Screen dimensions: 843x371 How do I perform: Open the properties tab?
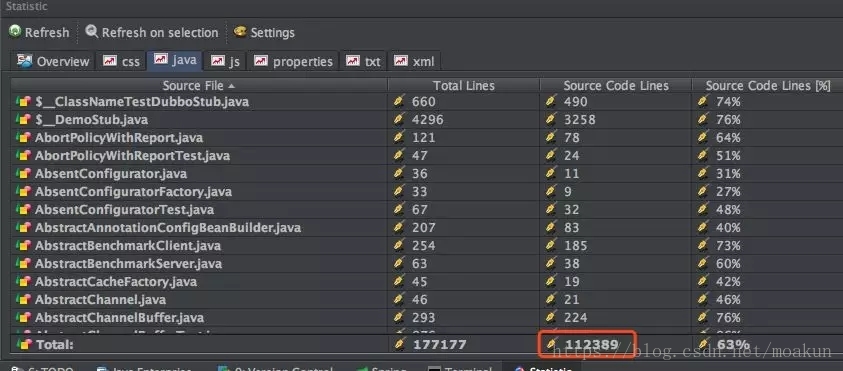coord(294,61)
